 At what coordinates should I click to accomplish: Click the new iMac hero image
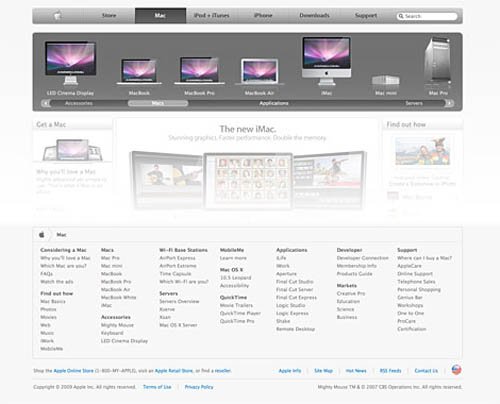(x=248, y=180)
